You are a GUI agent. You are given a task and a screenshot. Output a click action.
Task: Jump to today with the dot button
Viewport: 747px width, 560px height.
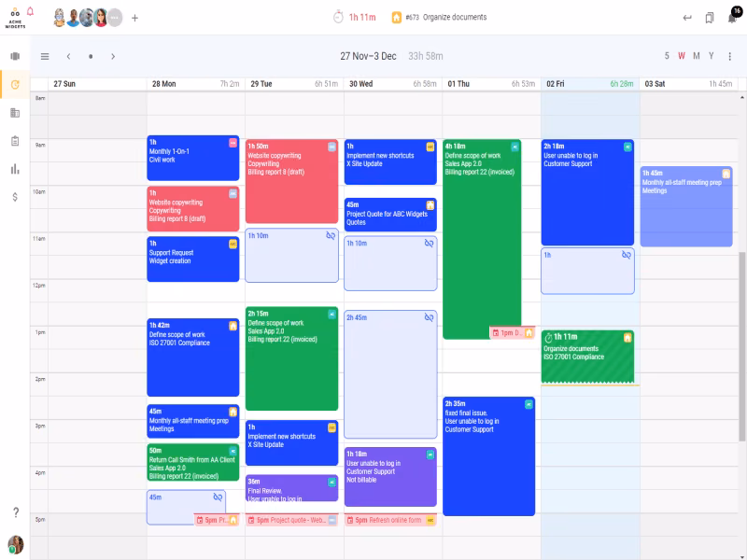(x=91, y=56)
